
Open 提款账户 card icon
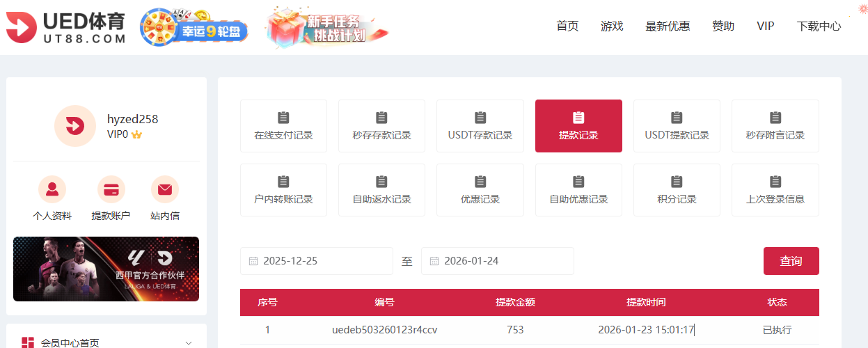click(x=111, y=189)
